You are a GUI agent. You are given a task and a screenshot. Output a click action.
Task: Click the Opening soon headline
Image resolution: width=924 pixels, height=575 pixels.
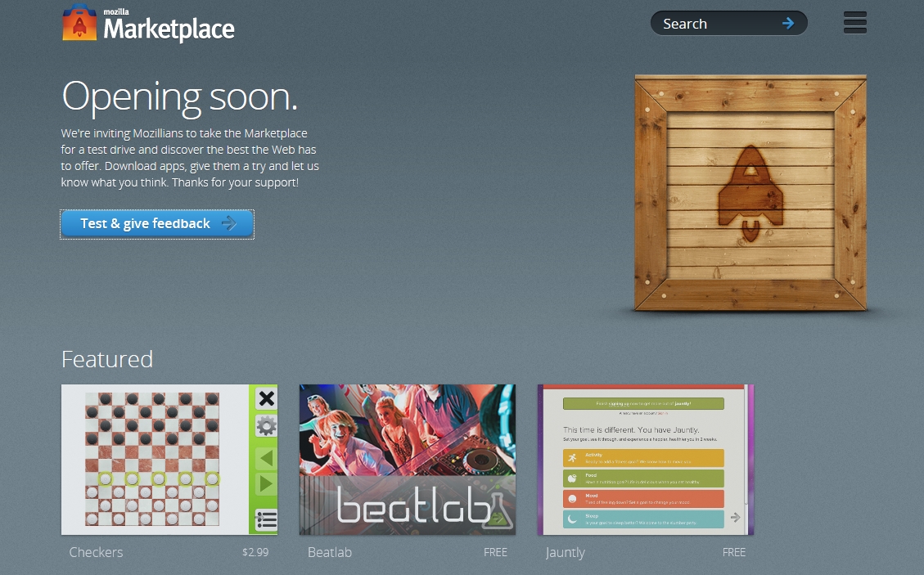pyautogui.click(x=180, y=97)
